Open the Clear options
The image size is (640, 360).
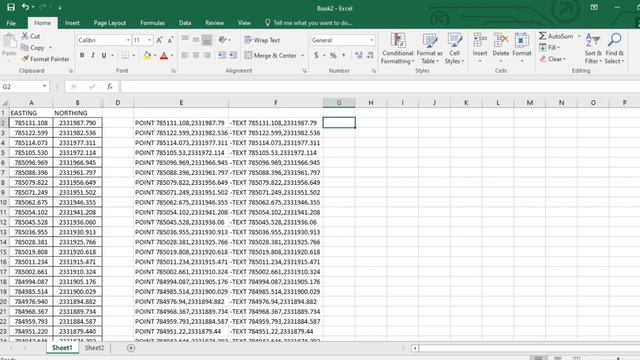553,59
